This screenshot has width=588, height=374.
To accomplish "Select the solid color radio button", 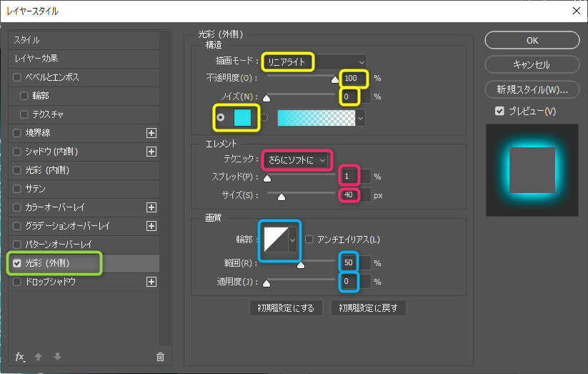I will coord(221,117).
